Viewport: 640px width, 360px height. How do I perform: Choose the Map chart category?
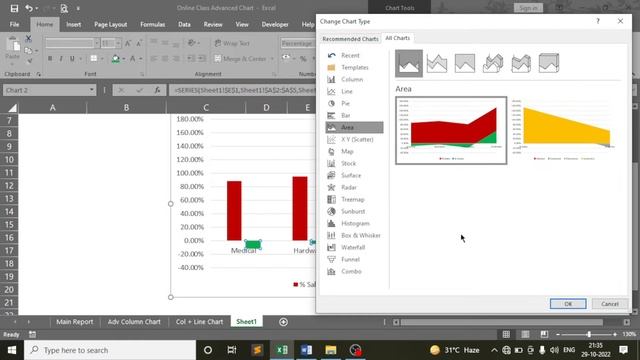354,151
